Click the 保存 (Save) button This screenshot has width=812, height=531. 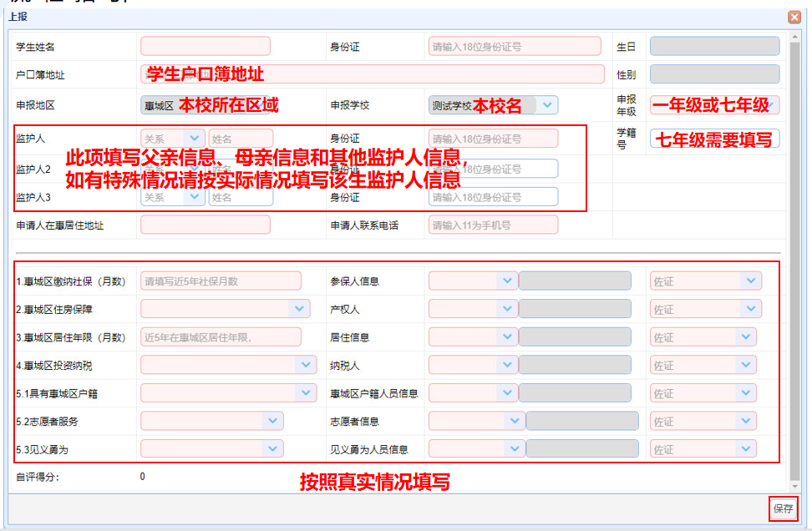783,508
